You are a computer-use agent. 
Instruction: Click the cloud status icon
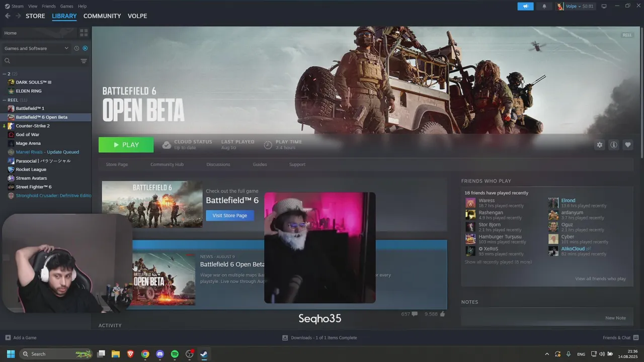pos(167,145)
